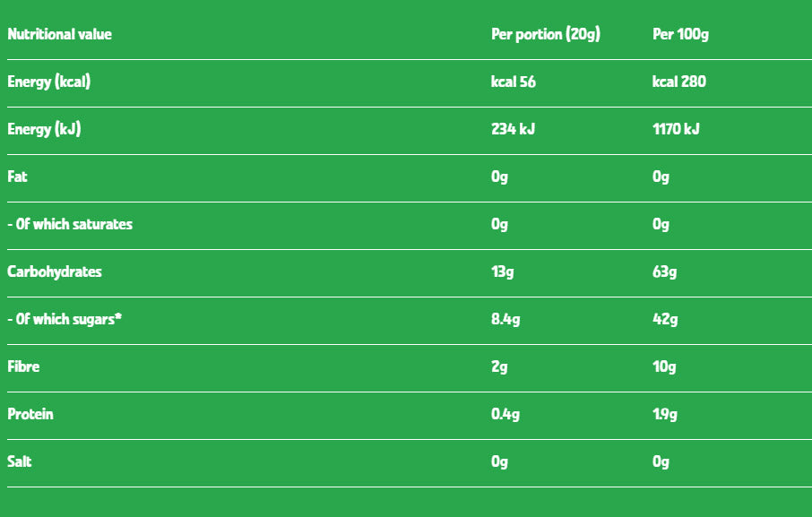Click the 'kcal 280' value
This screenshot has width=812, height=517.
[x=678, y=82]
